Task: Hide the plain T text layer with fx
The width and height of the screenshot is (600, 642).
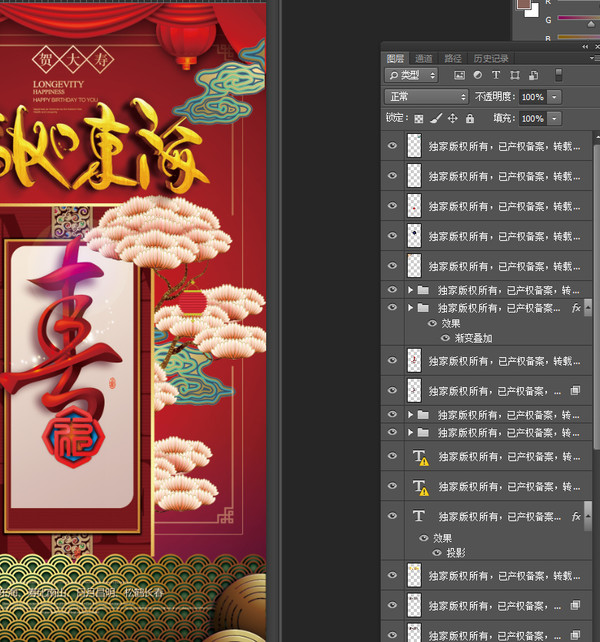Action: pos(392,516)
